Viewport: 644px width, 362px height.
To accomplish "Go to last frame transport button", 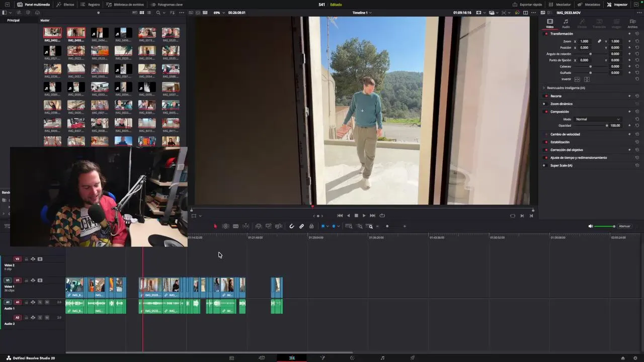I will (x=372, y=216).
